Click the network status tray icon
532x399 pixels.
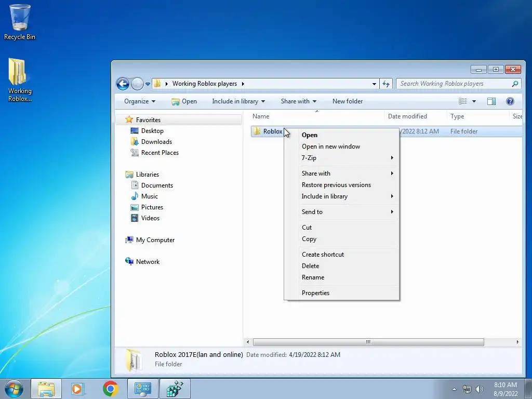(x=467, y=389)
